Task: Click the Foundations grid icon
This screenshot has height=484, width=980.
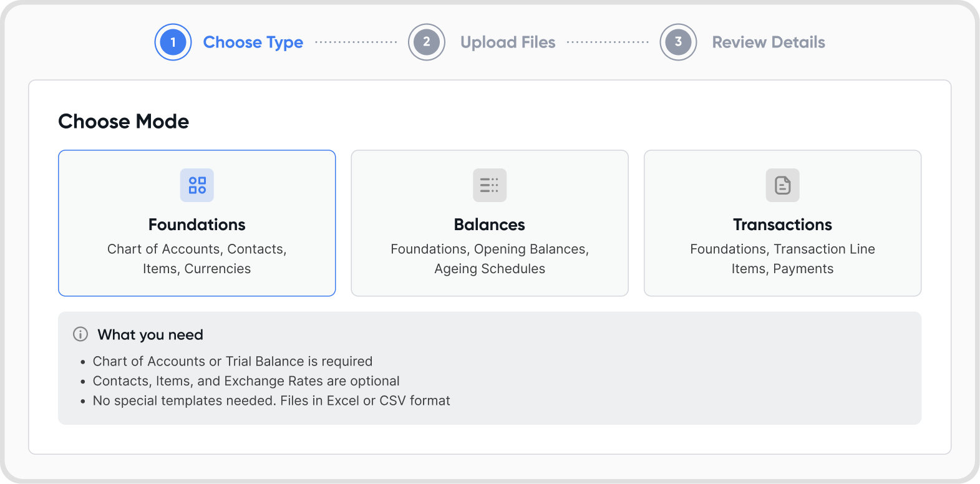Action: click(197, 185)
